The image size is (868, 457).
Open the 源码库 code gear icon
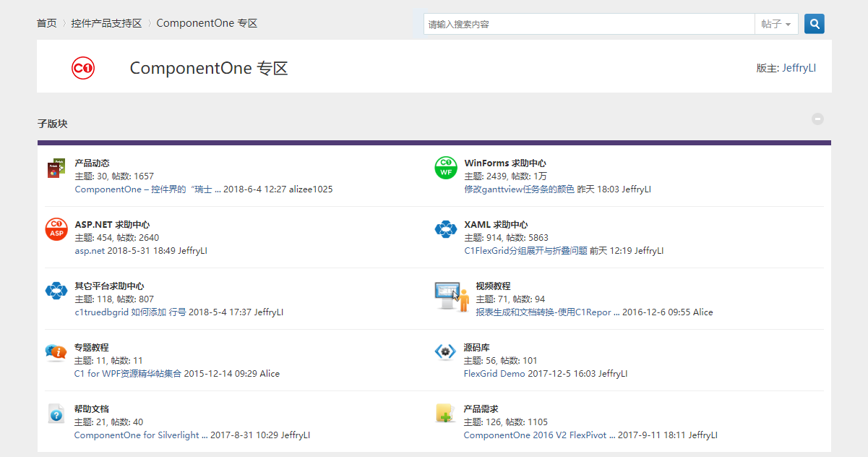pyautogui.click(x=445, y=352)
